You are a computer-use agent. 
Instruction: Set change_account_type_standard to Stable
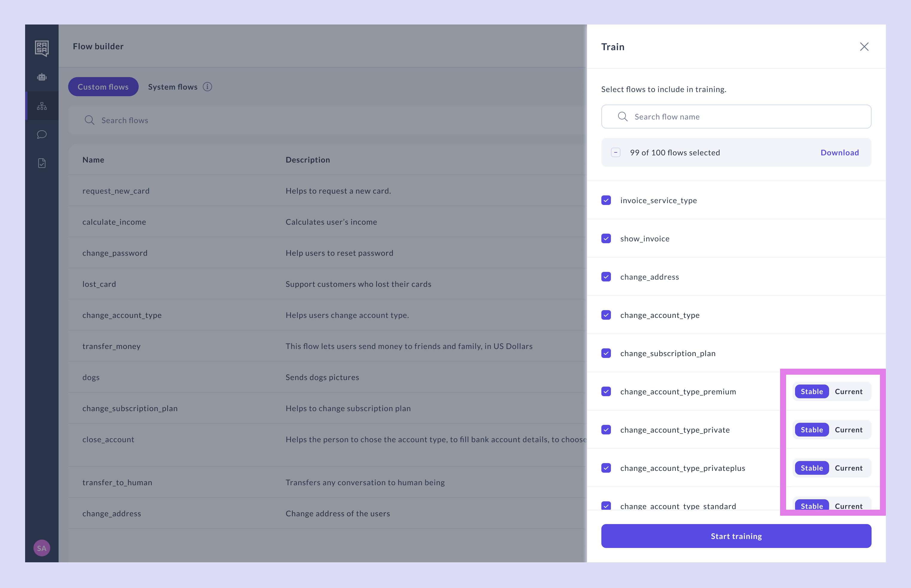tap(812, 506)
